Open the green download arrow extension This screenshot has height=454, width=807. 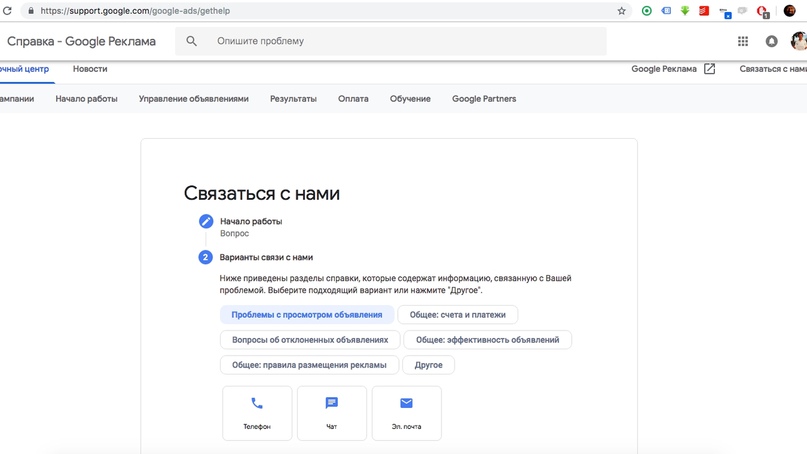click(x=685, y=11)
